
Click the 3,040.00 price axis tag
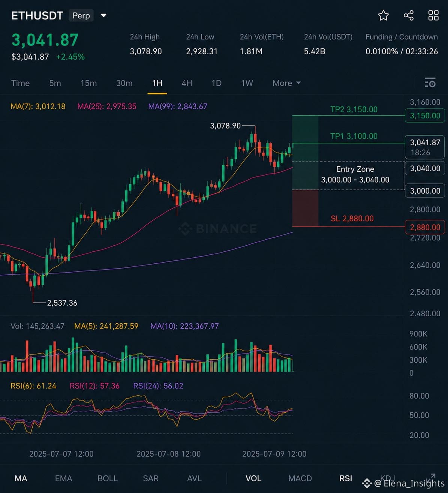(425, 168)
